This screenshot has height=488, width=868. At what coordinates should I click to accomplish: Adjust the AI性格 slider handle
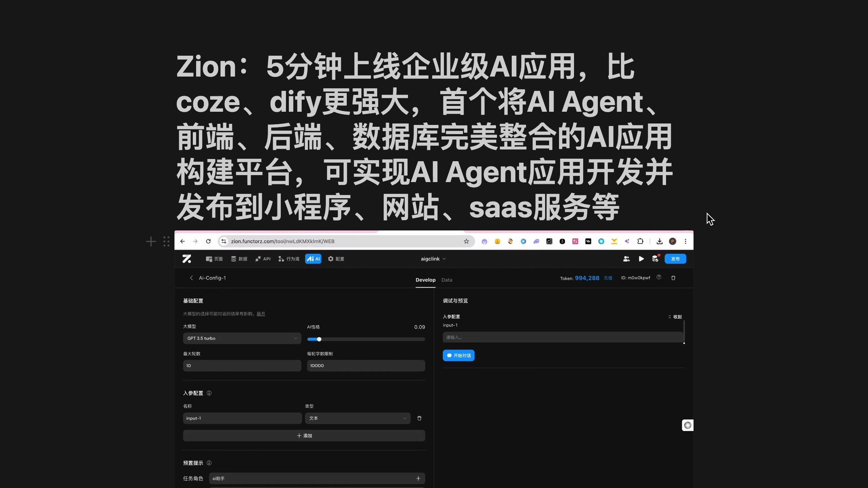click(x=319, y=340)
